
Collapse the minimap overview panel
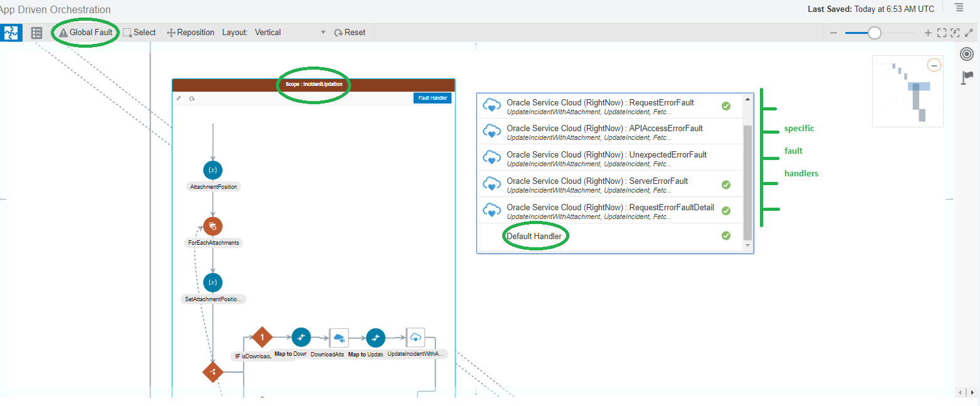(934, 65)
